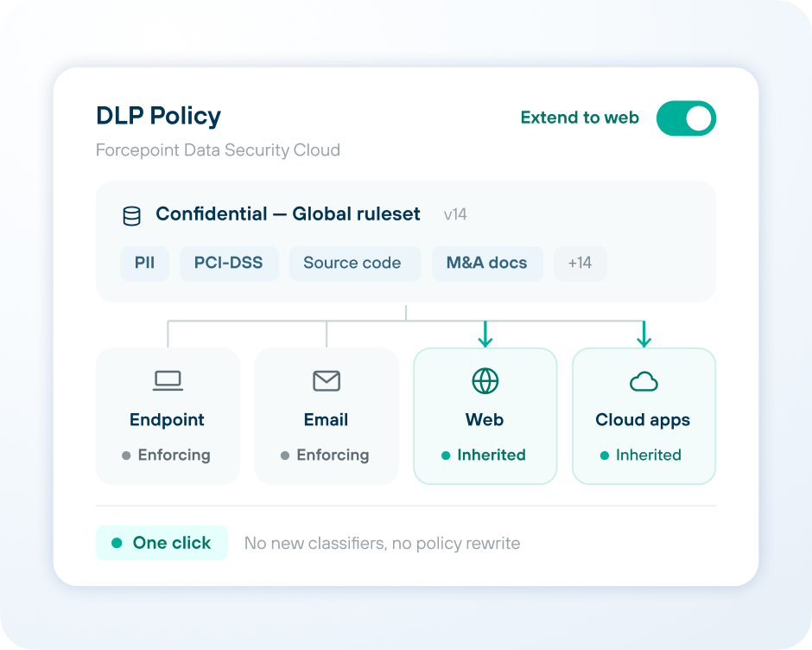Viewport: 812px width, 650px height.
Task: Click 'No new classifiers, no policy rewrite' text
Action: point(382,543)
